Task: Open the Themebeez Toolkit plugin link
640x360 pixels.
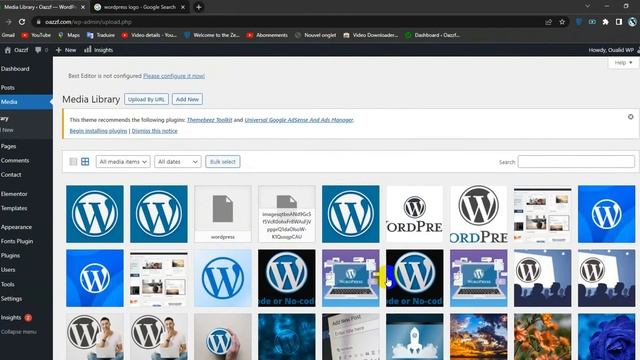Action: click(209, 120)
